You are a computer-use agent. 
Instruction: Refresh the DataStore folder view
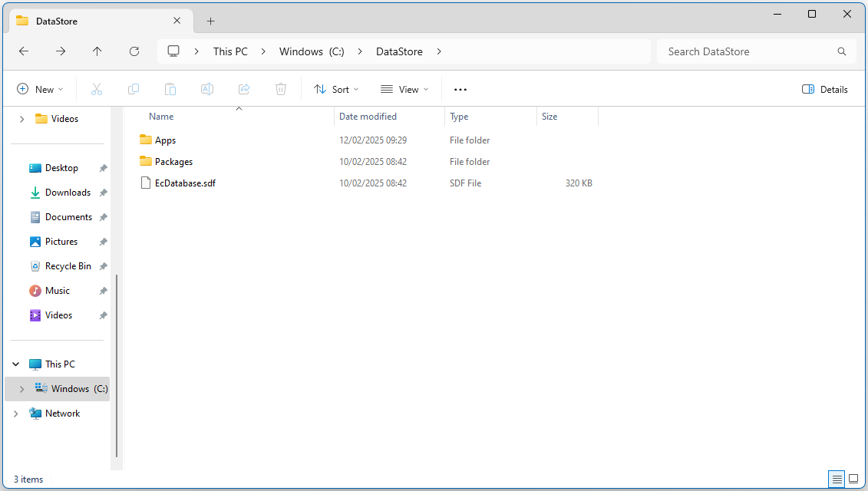pyautogui.click(x=134, y=51)
